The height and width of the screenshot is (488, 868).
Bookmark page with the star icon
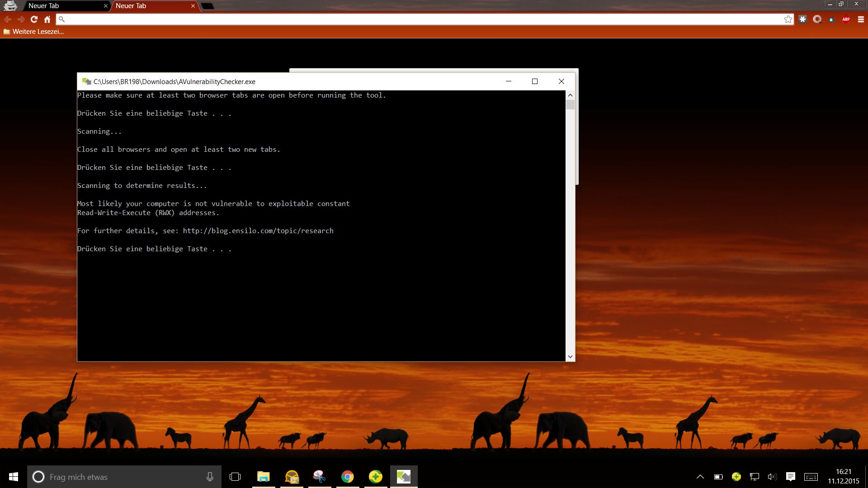[x=788, y=19]
